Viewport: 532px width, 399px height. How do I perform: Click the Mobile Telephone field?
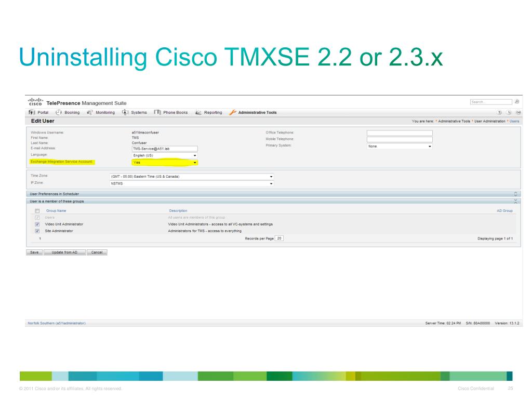[x=400, y=139]
